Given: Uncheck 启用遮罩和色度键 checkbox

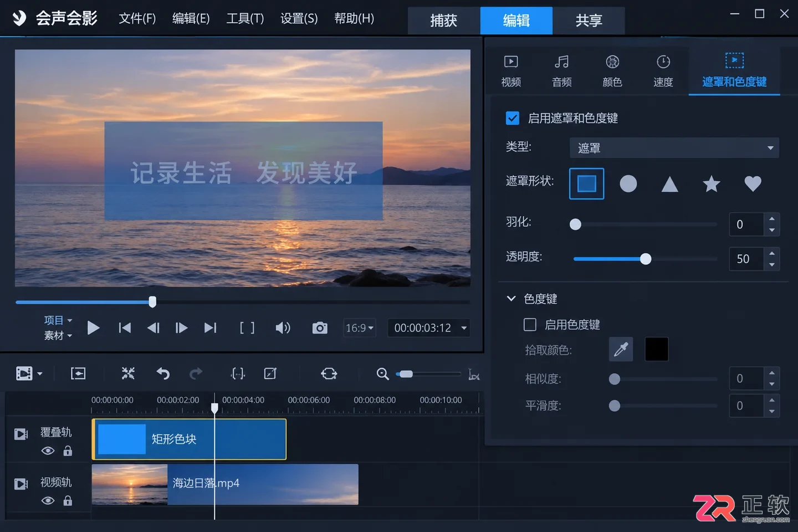Looking at the screenshot, I should point(513,118).
